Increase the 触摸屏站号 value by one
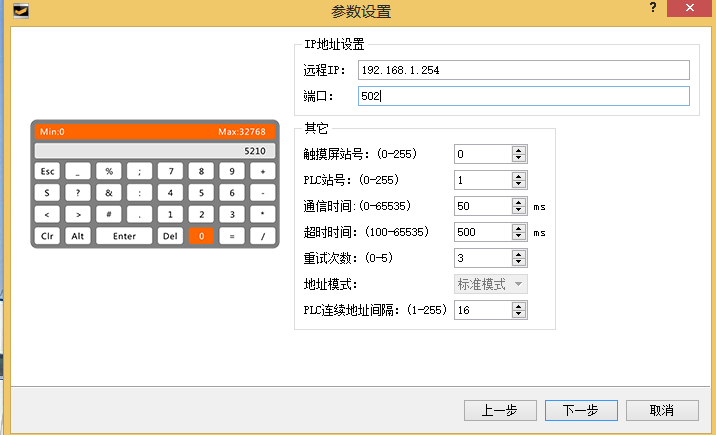The width and height of the screenshot is (716, 435). (x=519, y=150)
